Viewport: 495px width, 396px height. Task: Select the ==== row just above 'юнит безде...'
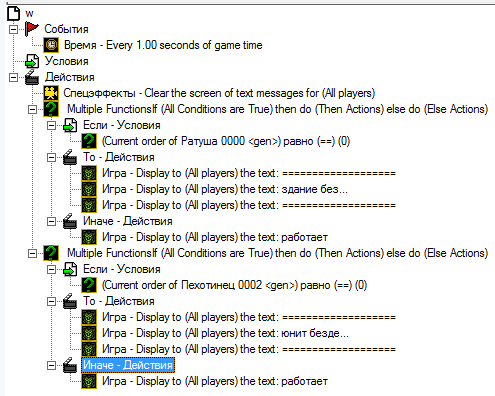click(249, 317)
